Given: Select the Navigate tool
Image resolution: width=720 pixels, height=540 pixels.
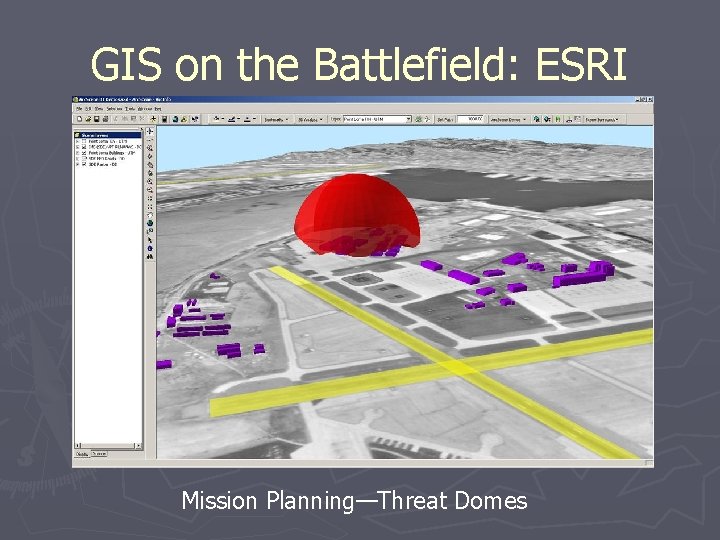Looking at the screenshot, I should 150,131.
